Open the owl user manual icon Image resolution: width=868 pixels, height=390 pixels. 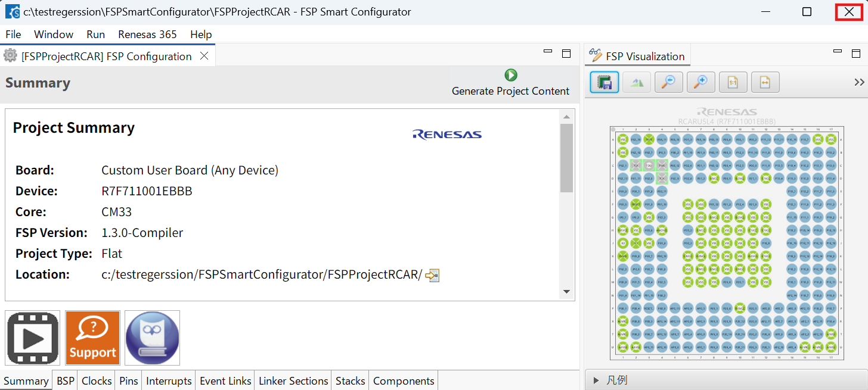coord(152,338)
